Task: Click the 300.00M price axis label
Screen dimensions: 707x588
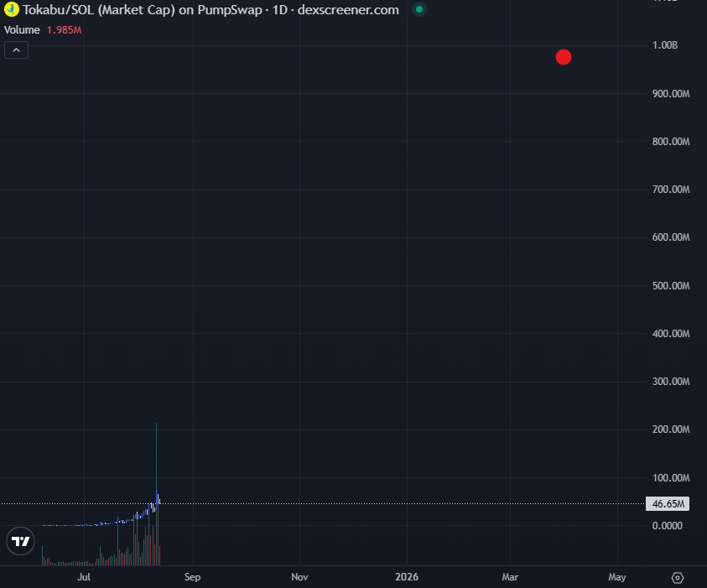Action: 670,382
